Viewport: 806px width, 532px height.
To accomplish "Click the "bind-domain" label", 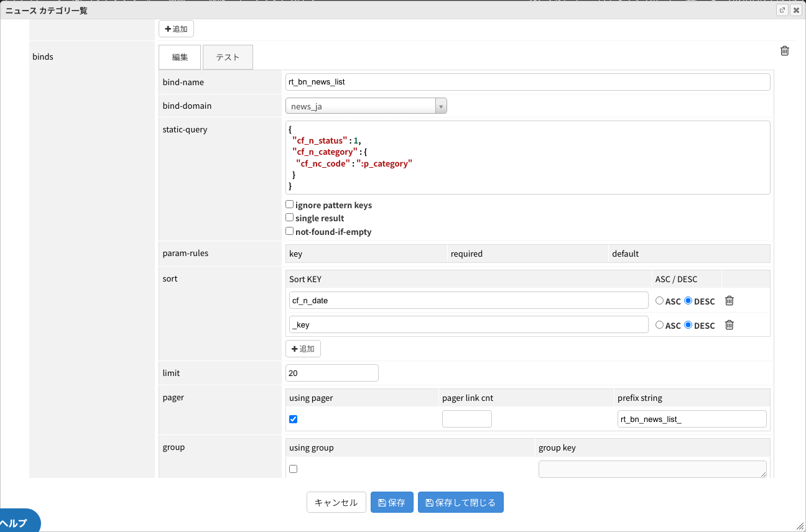I will [187, 106].
